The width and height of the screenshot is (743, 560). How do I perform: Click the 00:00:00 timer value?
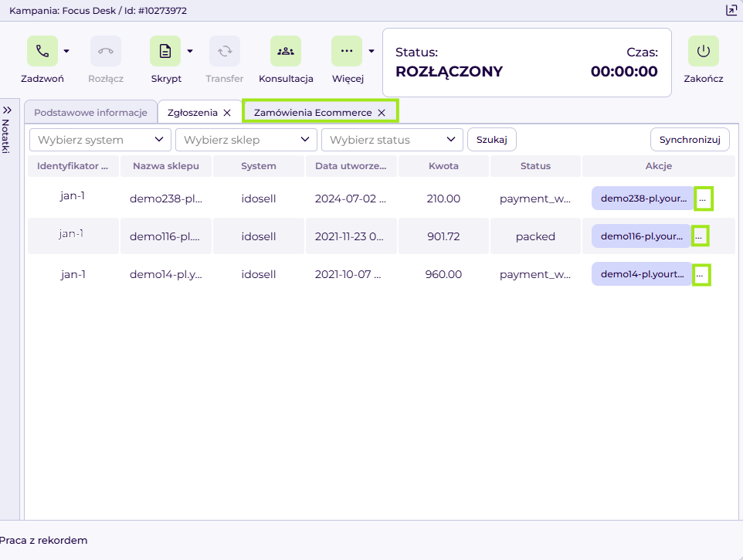point(624,72)
